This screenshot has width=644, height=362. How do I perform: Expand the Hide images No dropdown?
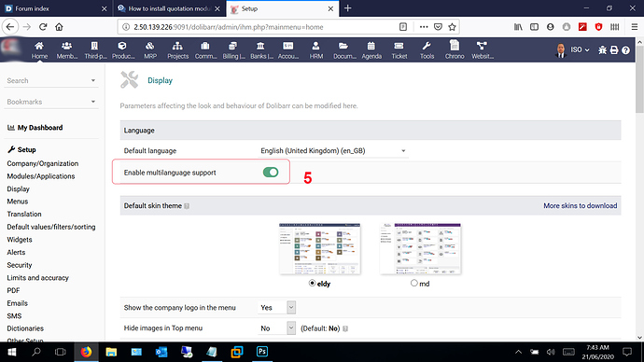277,327
